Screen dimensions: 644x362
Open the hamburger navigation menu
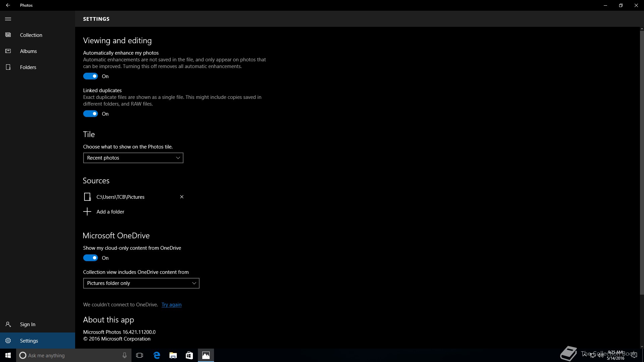coord(8,19)
